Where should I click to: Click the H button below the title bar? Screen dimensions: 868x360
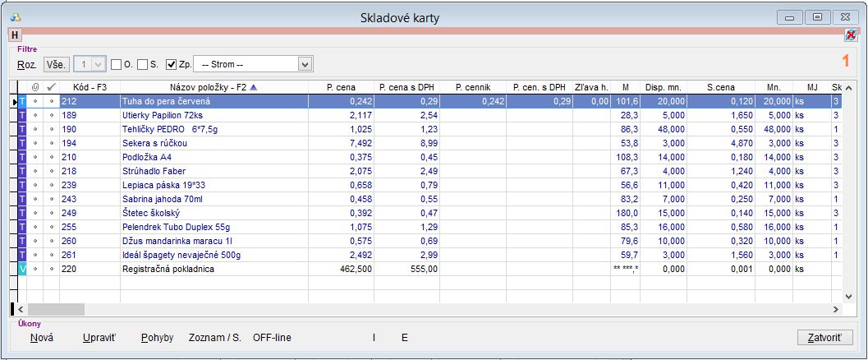15,35
